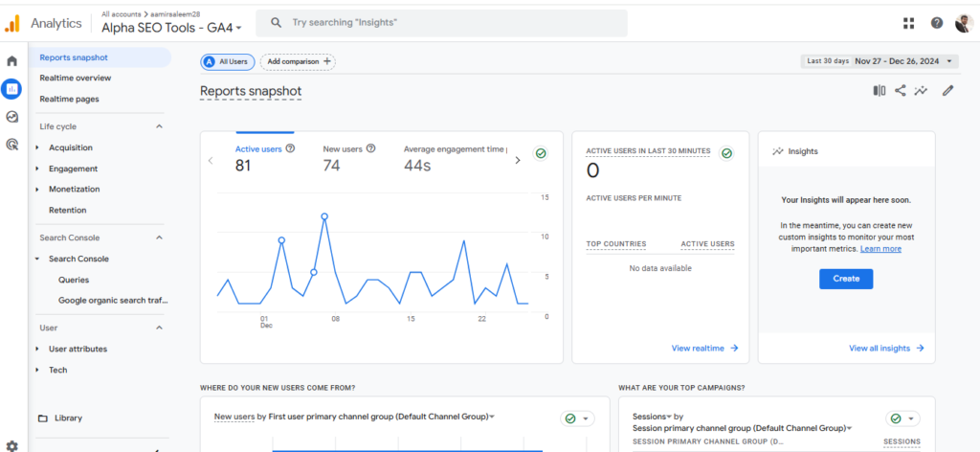Click the Active users help icon
Screen dimensions: 980x452
(290, 148)
